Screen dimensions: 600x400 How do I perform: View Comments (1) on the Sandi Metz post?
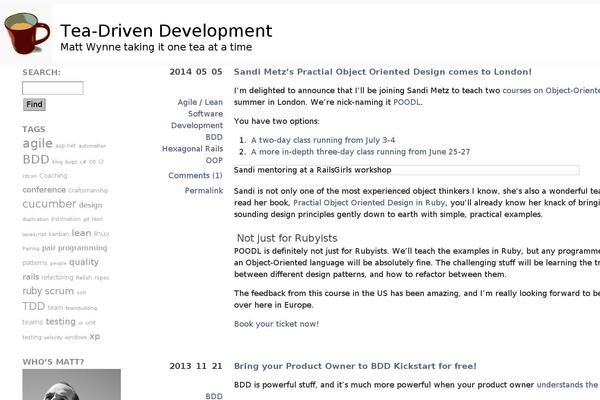(x=195, y=176)
